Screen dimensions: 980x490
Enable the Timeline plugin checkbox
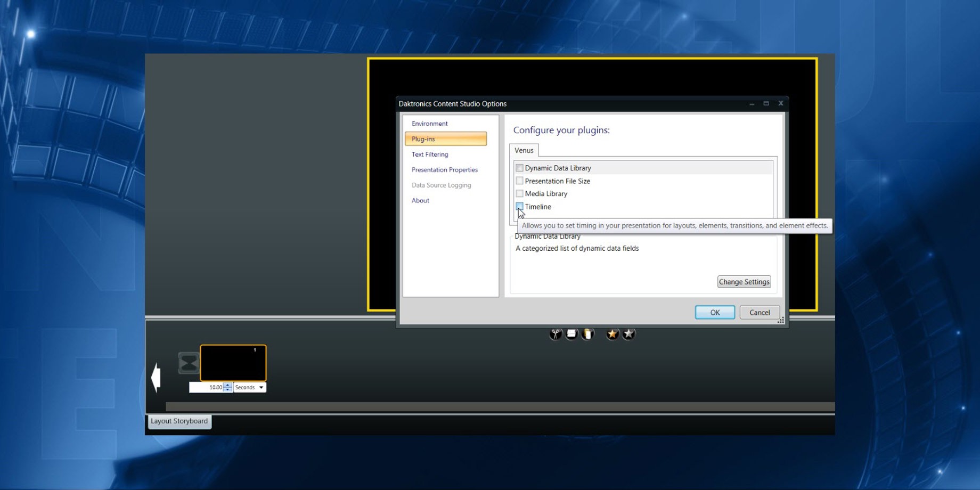(519, 206)
